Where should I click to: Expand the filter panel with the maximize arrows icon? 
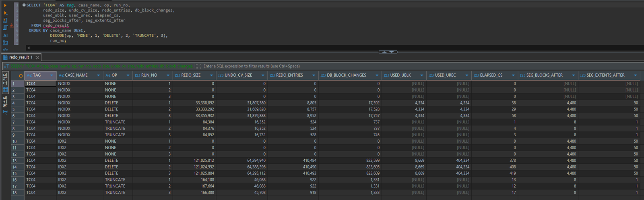coord(198,66)
